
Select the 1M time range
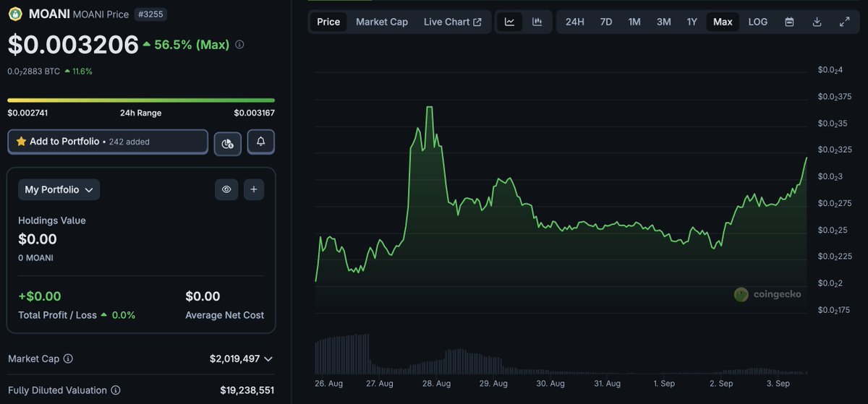(634, 22)
